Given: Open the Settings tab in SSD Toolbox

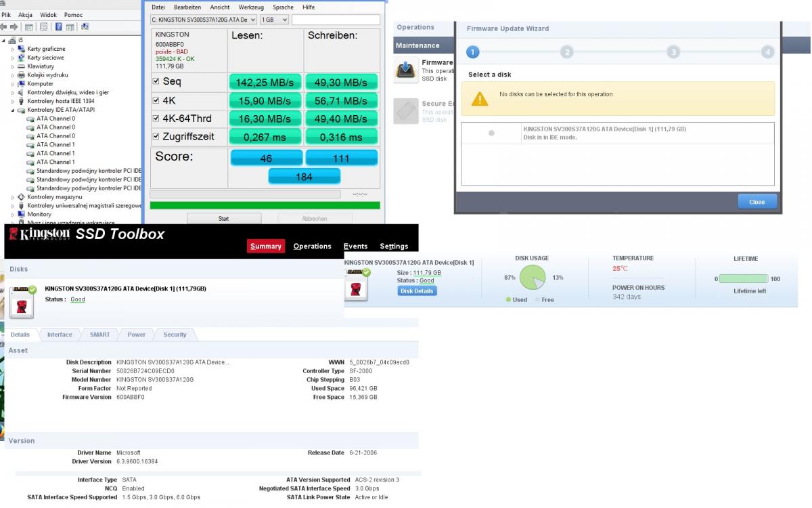Looking at the screenshot, I should click(394, 247).
